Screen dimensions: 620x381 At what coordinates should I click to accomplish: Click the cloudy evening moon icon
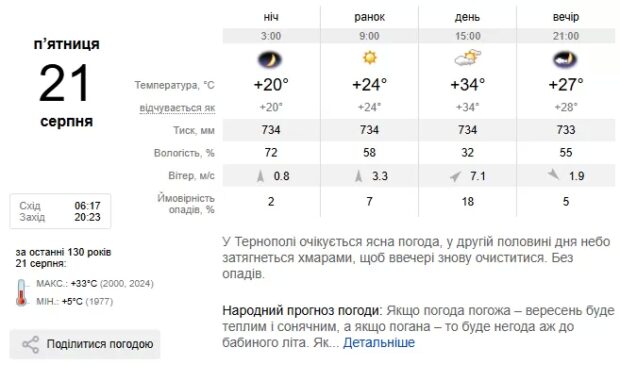click(565, 59)
